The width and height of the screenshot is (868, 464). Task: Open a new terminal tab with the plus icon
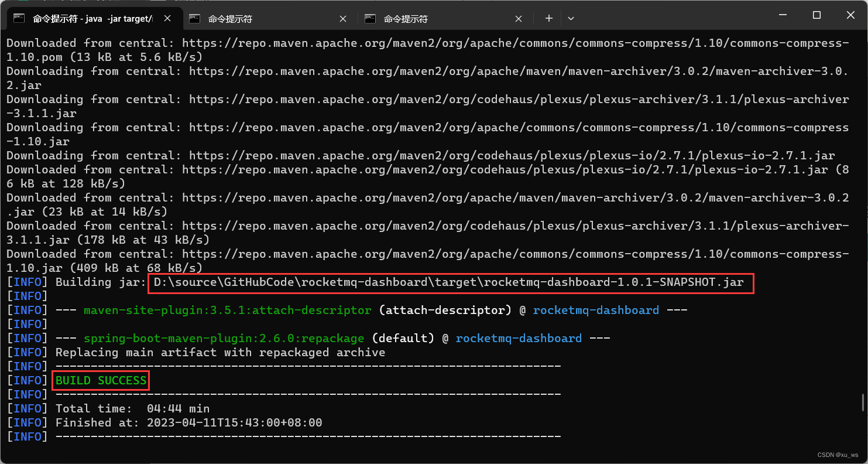click(548, 18)
